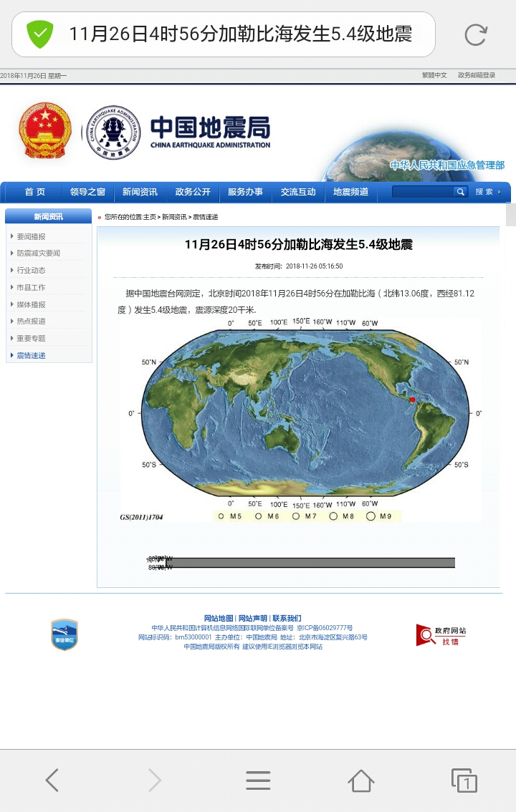Click 震情速递 in the breadcrumb
Screen dimensions: 516x812
[205, 217]
